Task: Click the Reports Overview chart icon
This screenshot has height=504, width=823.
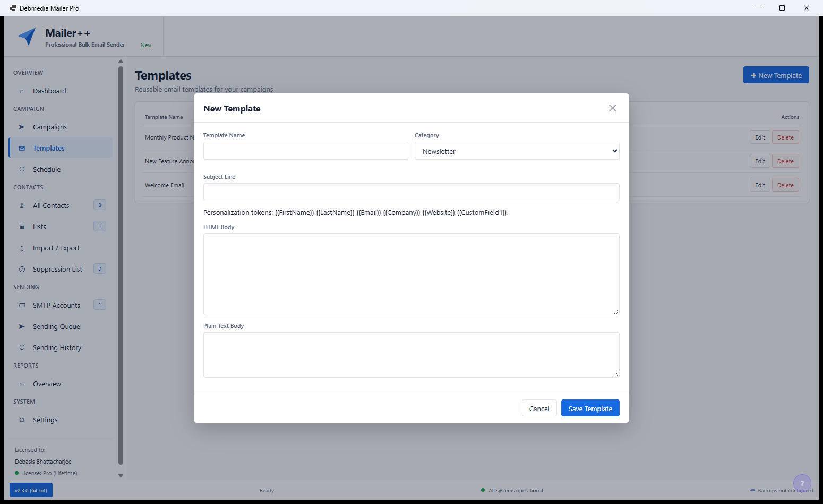Action: (x=22, y=384)
